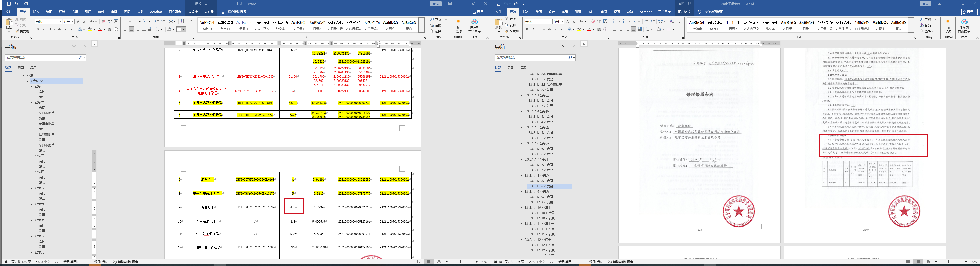
Task: Open font size dropdown in right window
Action: pyautogui.click(x=562, y=22)
